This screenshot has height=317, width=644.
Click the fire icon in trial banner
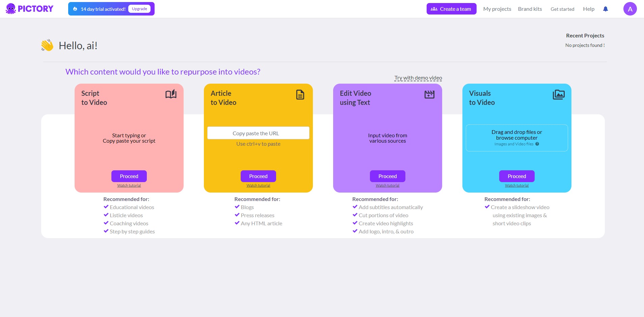[x=75, y=9]
